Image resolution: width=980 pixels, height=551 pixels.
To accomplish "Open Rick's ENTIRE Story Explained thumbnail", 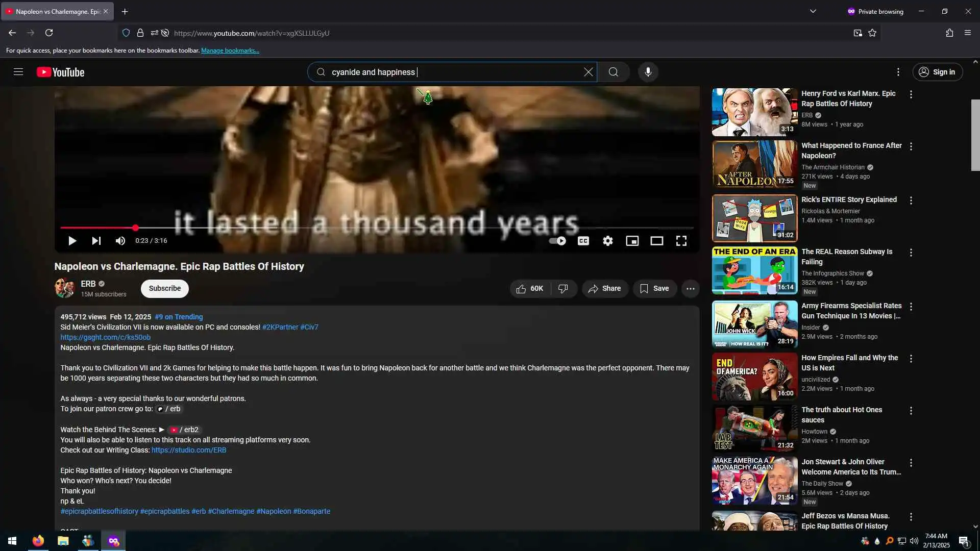I will (x=754, y=218).
